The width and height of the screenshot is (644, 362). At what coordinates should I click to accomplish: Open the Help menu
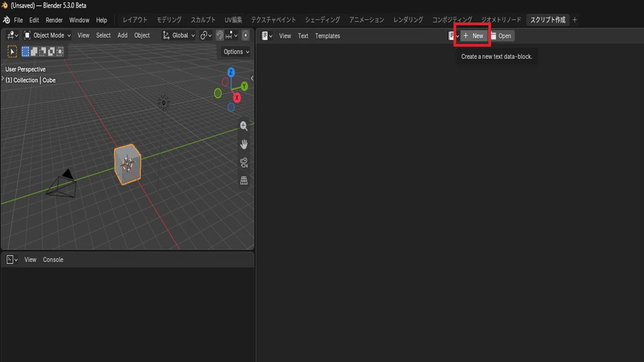pyautogui.click(x=101, y=20)
